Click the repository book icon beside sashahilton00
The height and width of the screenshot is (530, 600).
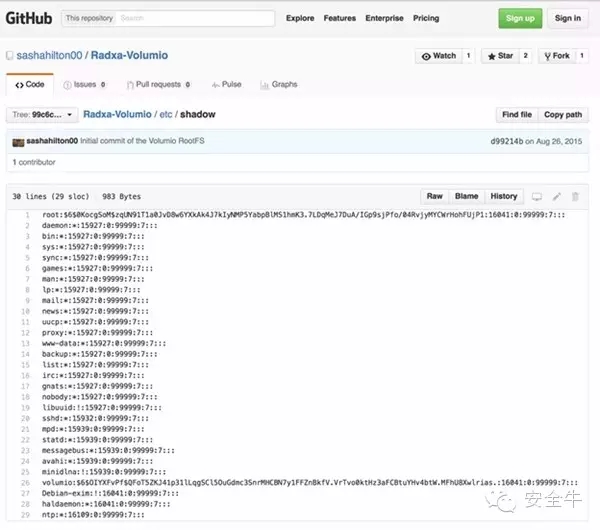tap(9, 55)
